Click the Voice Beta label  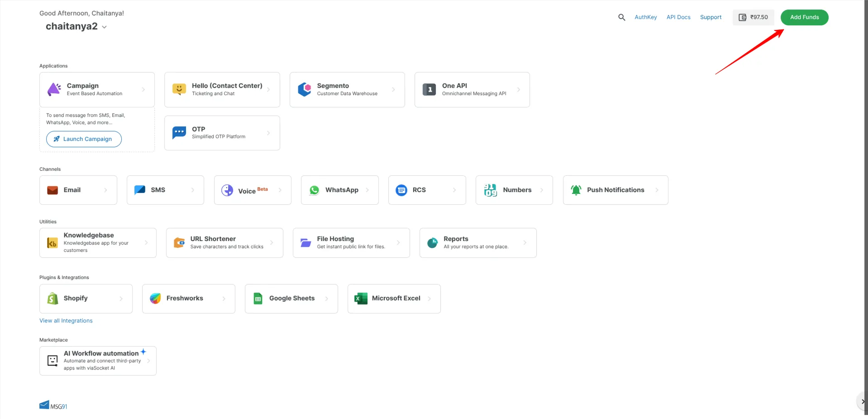pos(253,190)
